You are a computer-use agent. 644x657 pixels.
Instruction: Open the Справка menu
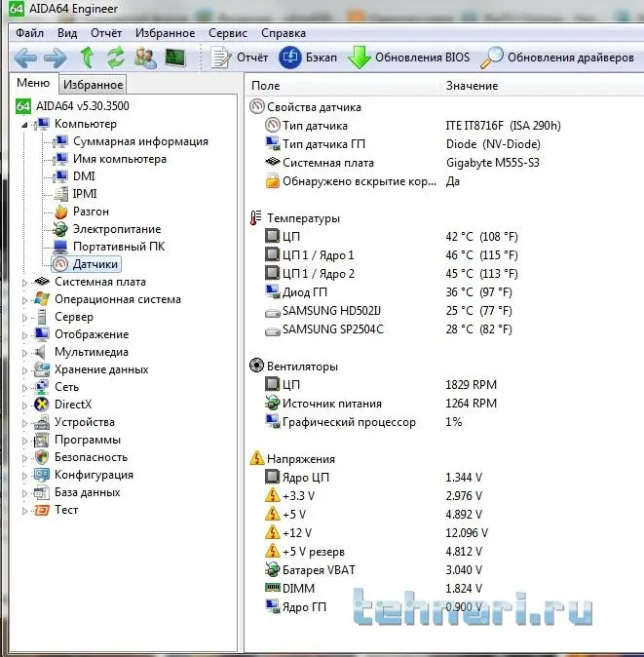pos(284,33)
